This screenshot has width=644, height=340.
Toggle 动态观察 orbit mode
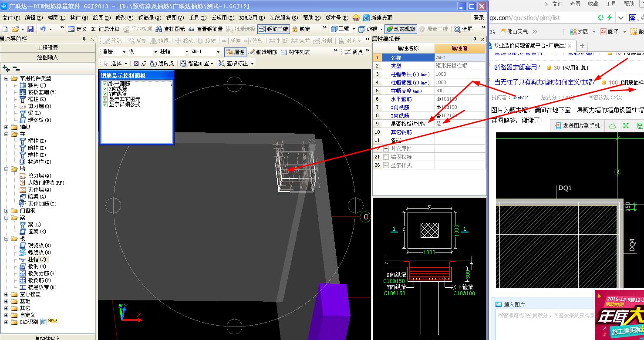coord(401,29)
